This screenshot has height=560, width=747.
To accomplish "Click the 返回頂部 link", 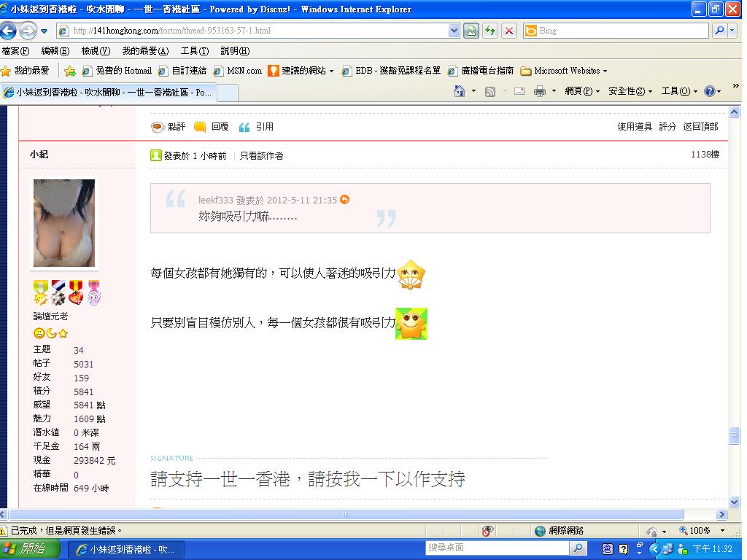I will 702,126.
